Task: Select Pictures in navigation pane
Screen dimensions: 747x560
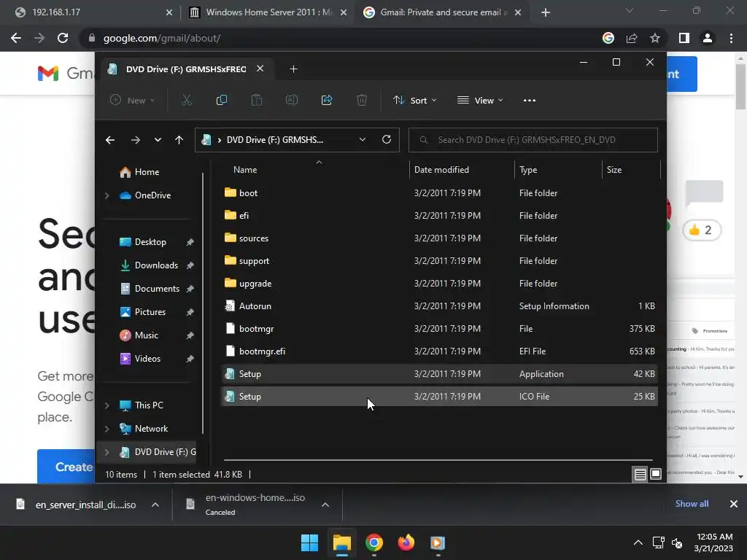Action: (x=150, y=312)
